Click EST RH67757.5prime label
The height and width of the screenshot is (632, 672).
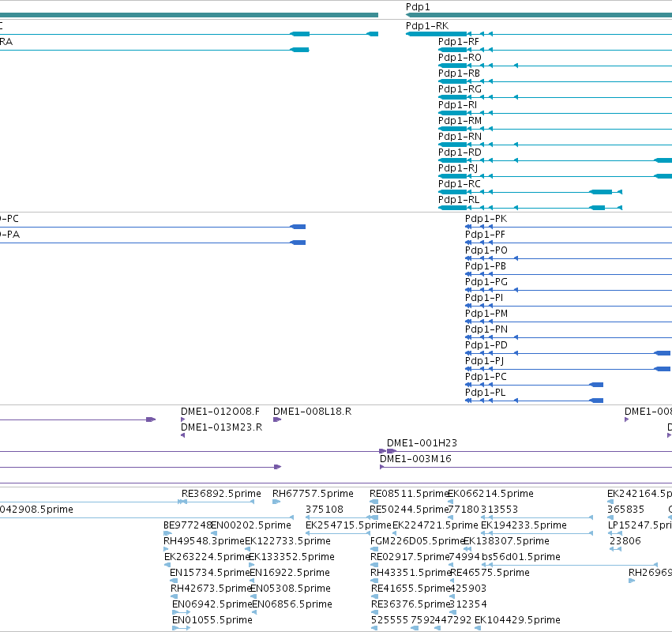pos(313,494)
